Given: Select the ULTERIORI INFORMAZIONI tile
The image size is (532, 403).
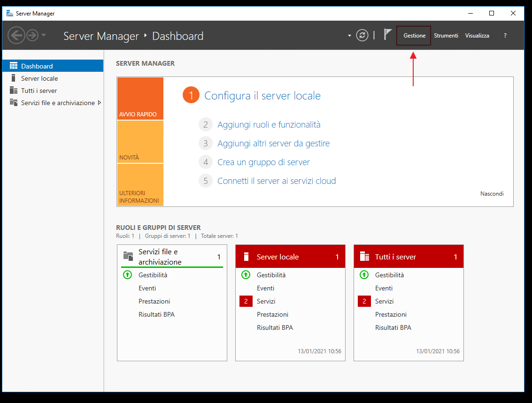Looking at the screenshot, I should pos(140,185).
